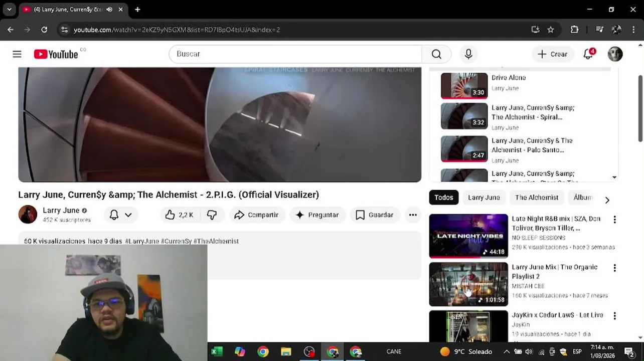This screenshot has height=361, width=644.
Task: Show hidden system tray icons
Action: [507, 351]
